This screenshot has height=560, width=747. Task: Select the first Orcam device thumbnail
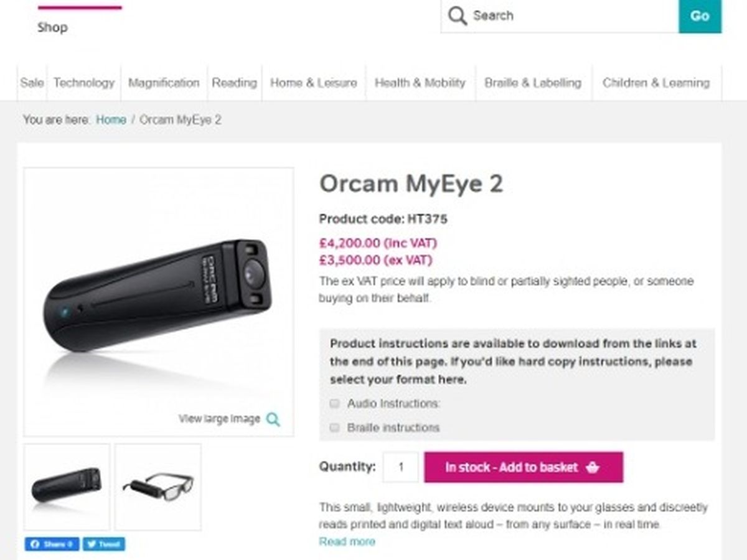(x=67, y=487)
